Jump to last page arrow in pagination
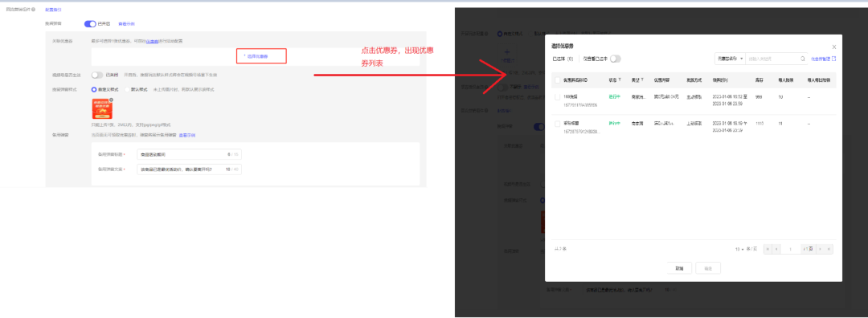 [x=829, y=250]
